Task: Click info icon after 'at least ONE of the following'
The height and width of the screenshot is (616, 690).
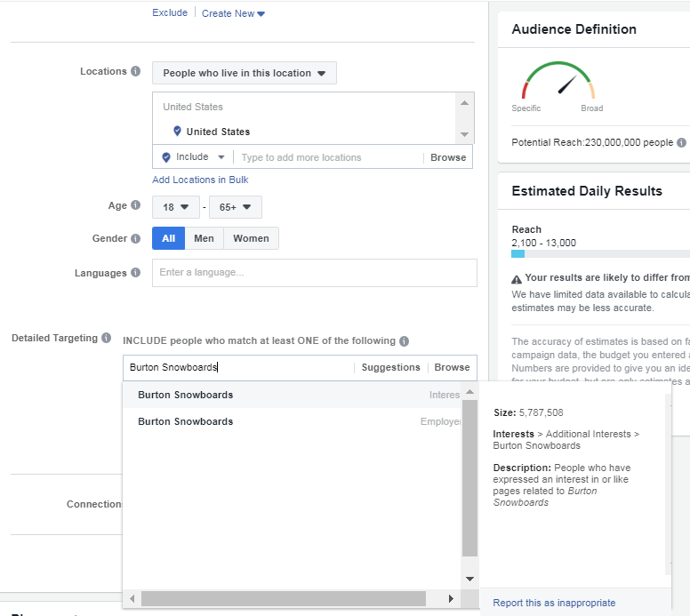Action: click(404, 340)
